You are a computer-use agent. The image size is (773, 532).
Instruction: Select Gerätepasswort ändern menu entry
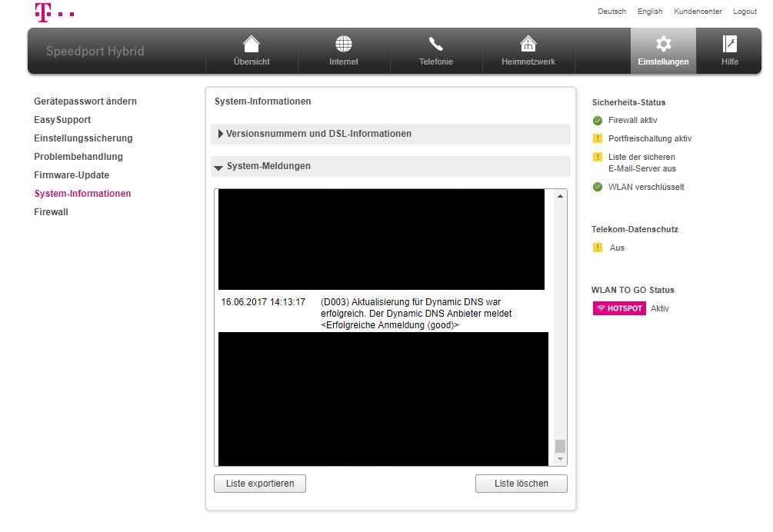(85, 101)
